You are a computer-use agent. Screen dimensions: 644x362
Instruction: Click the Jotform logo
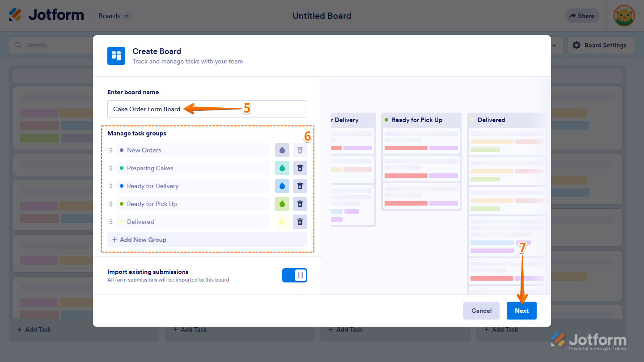[x=47, y=15]
